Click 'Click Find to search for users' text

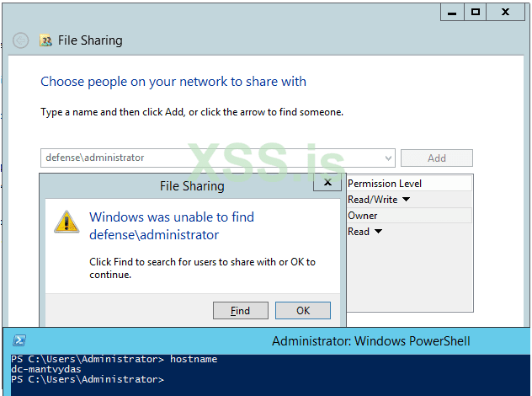pos(203,268)
